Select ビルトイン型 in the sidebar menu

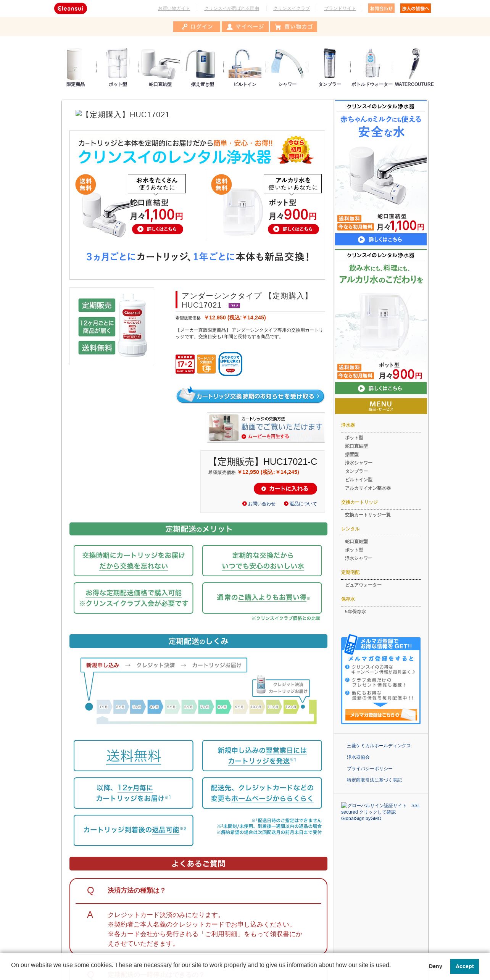[x=359, y=480]
